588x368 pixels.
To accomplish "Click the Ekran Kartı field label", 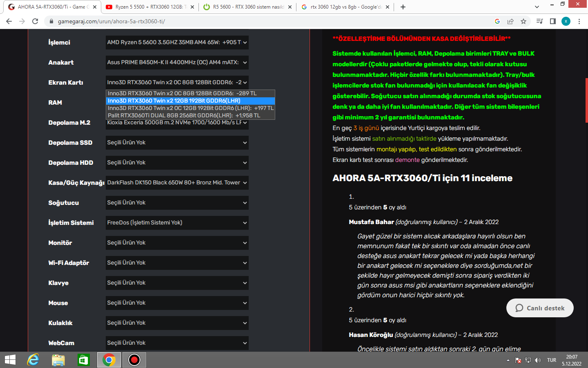I will 66,83.
